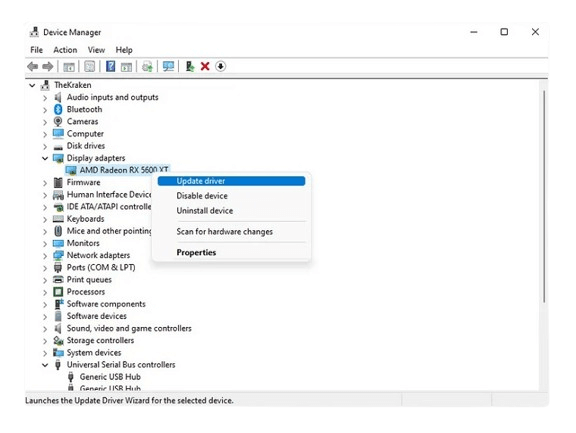Click the Firmware category icon
The width and height of the screenshot is (576, 433).
pyautogui.click(x=58, y=183)
